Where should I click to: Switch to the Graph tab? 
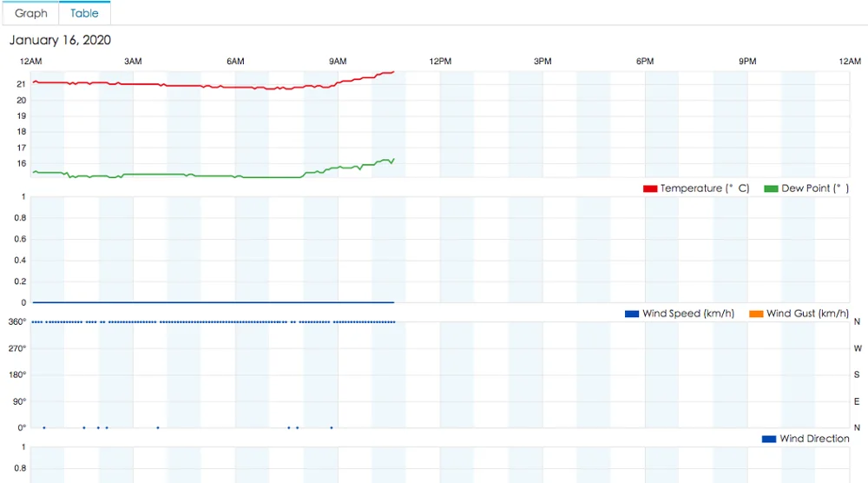click(x=31, y=13)
